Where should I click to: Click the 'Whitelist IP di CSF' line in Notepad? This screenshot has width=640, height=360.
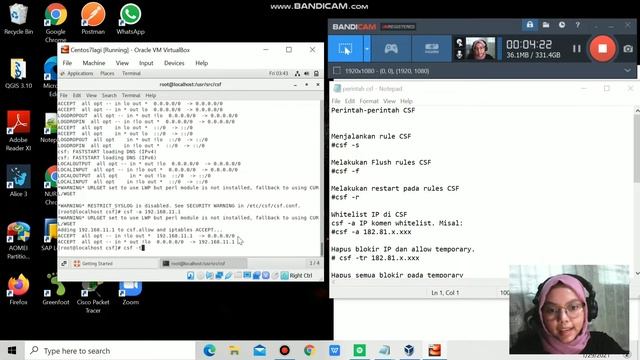pyautogui.click(x=369, y=214)
